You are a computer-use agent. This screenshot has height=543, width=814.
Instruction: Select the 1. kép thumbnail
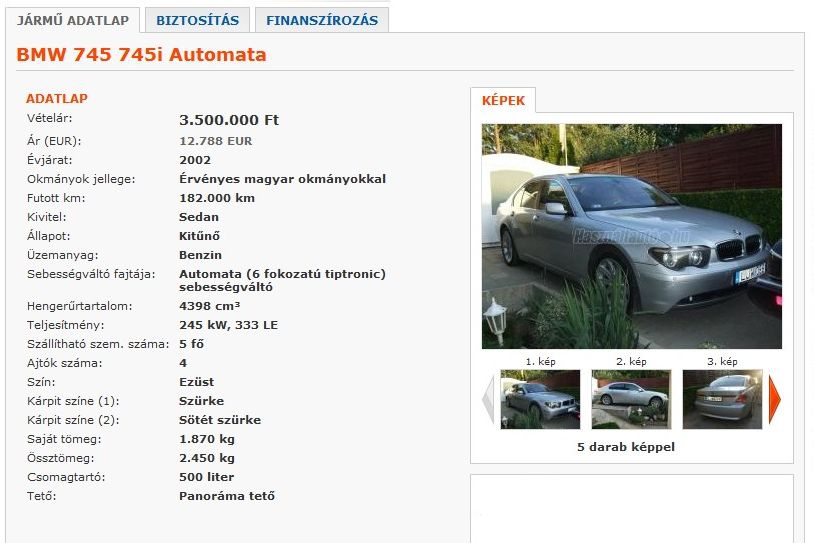(x=540, y=399)
